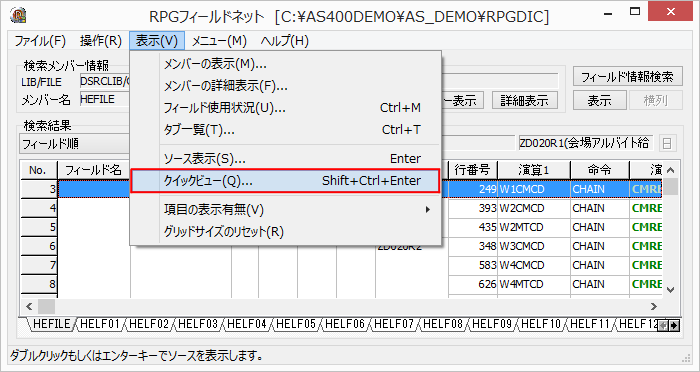Click grid vertical scrollbar down arrow
The height and width of the screenshot is (372, 700).
tap(671, 290)
